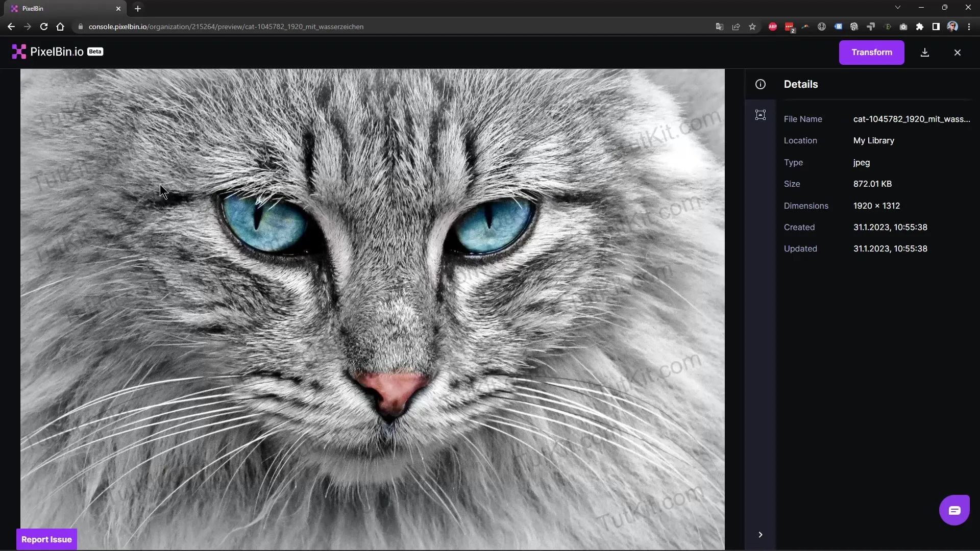Click the site lock icon
The image size is (980, 551).
[80, 27]
